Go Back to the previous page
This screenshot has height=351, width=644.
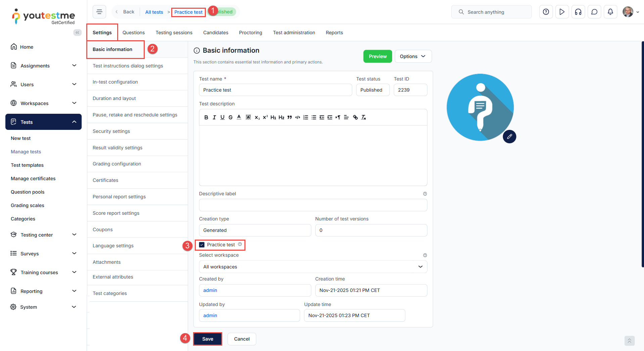(125, 12)
